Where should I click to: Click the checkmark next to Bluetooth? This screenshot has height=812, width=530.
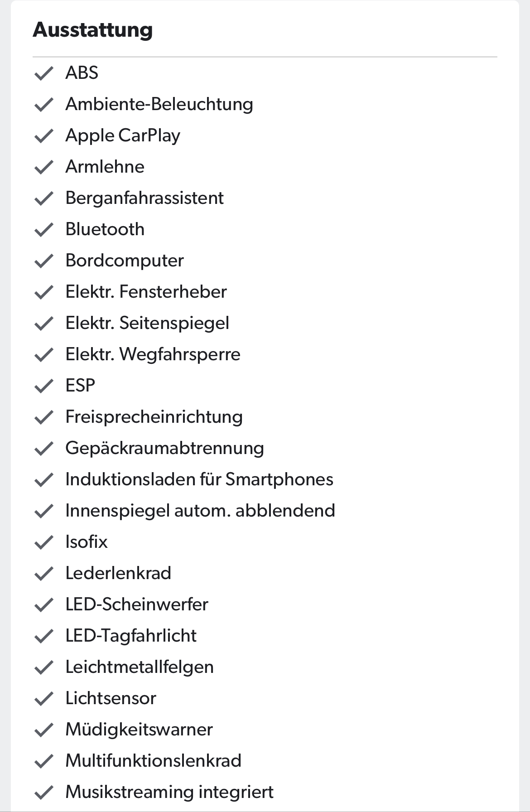[44, 230]
